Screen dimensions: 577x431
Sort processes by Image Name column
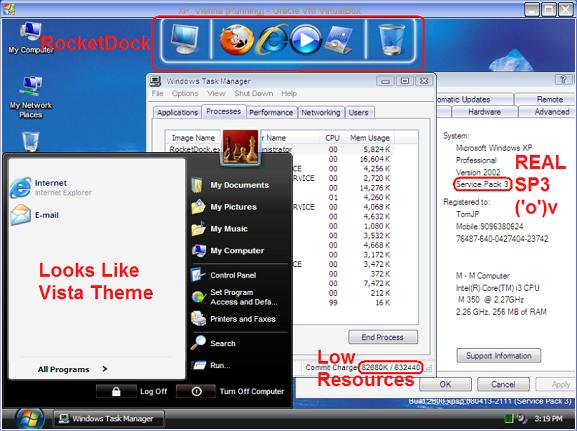(x=193, y=138)
